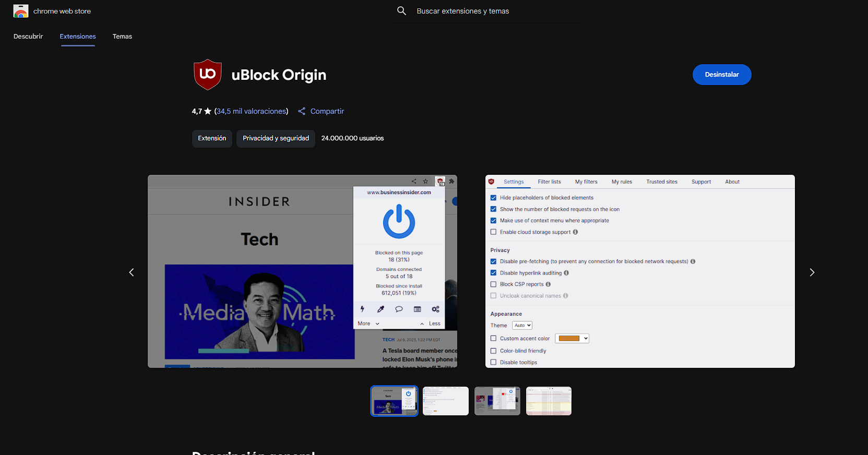This screenshot has height=455, width=868.
Task: Click the previous screenshot arrow
Action: click(x=132, y=272)
